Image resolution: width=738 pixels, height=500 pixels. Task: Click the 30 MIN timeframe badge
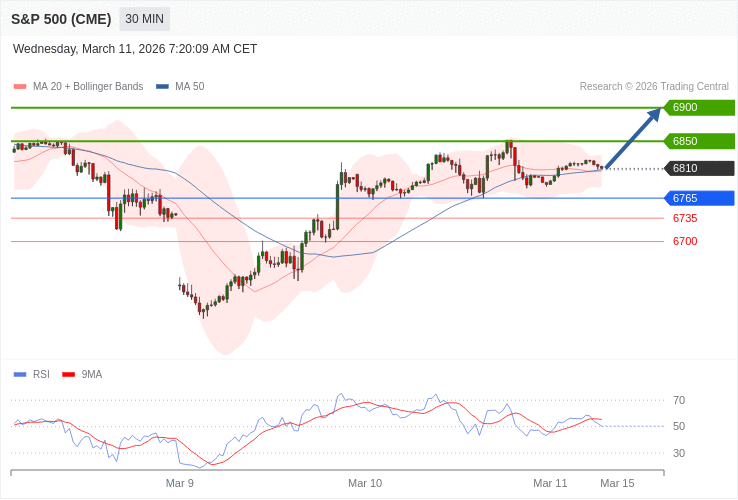point(144,19)
